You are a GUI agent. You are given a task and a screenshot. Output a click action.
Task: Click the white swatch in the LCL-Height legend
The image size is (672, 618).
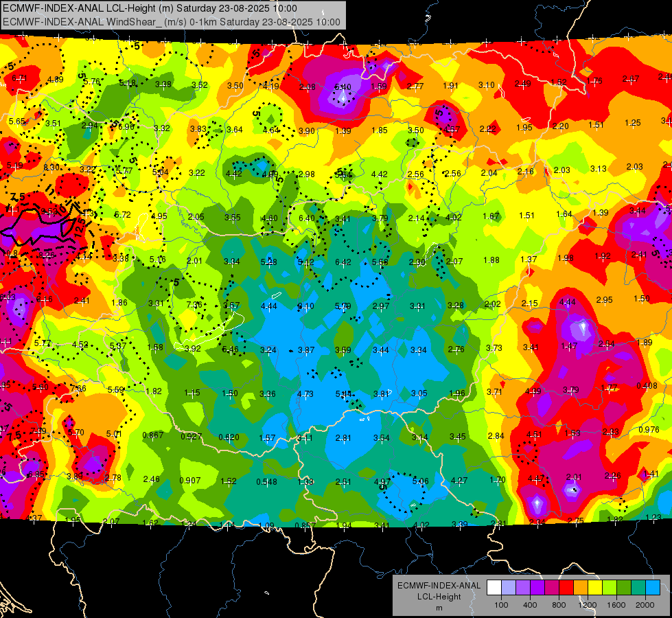[x=494, y=588]
